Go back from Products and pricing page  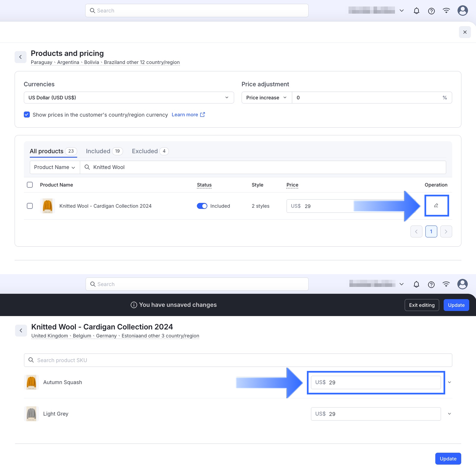[20, 57]
